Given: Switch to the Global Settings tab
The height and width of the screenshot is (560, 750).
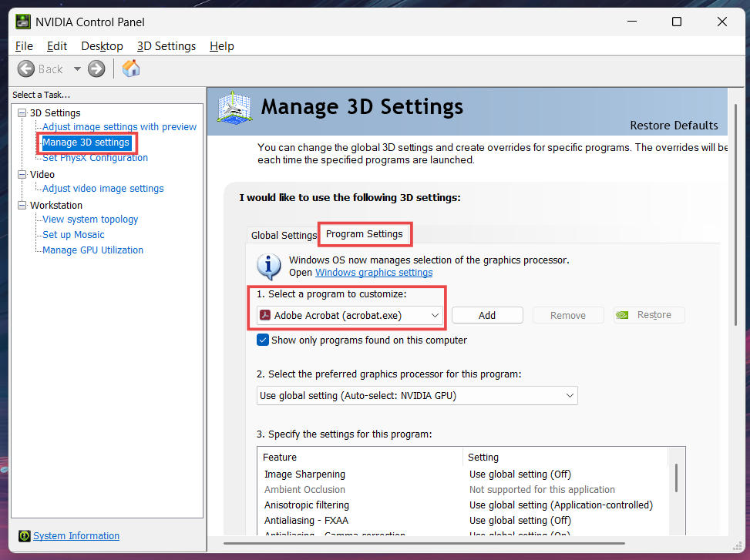Looking at the screenshot, I should (283, 235).
